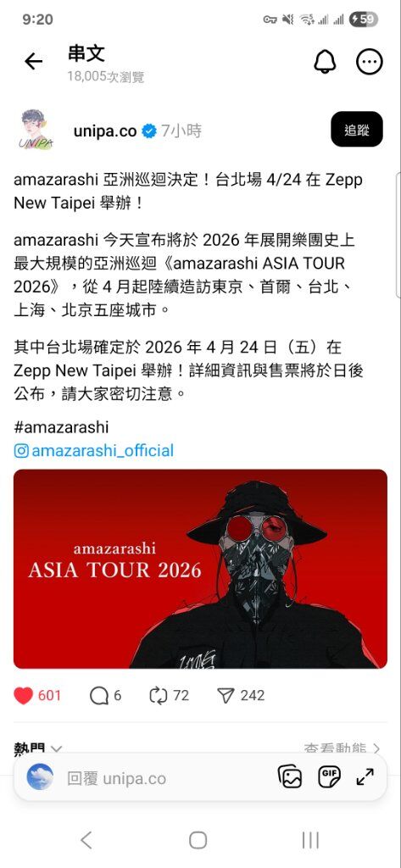
Task: Open comments via speech bubble icon
Action: coord(98,695)
